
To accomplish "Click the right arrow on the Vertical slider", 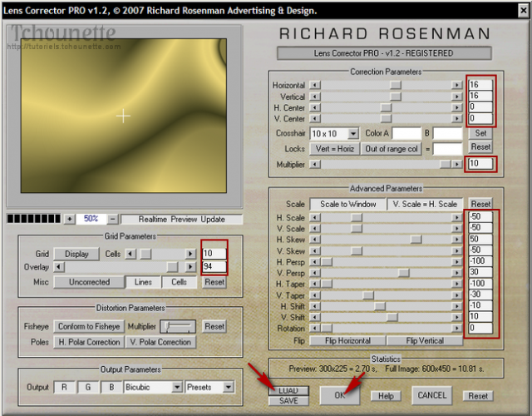I will tap(456, 97).
